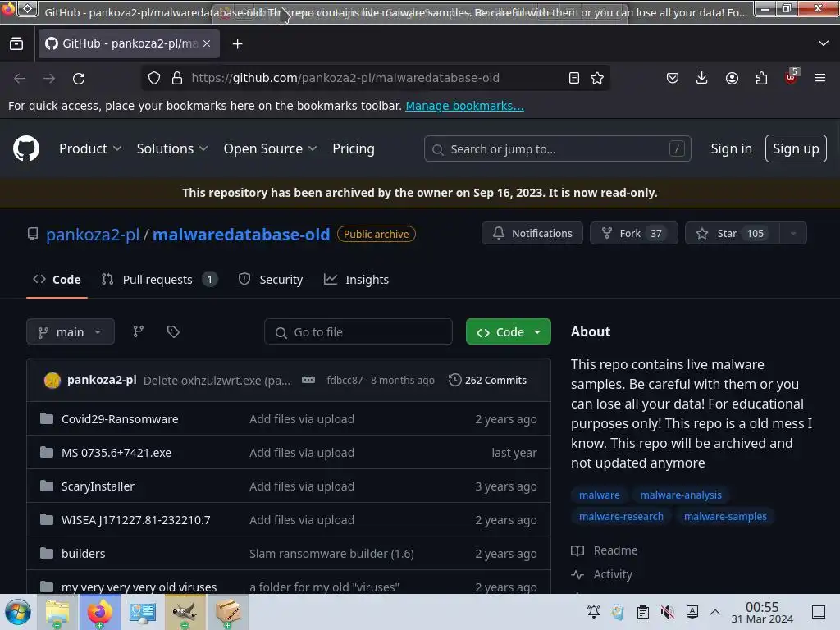Open the Readme link in About
The height and width of the screenshot is (630, 840).
point(605,550)
